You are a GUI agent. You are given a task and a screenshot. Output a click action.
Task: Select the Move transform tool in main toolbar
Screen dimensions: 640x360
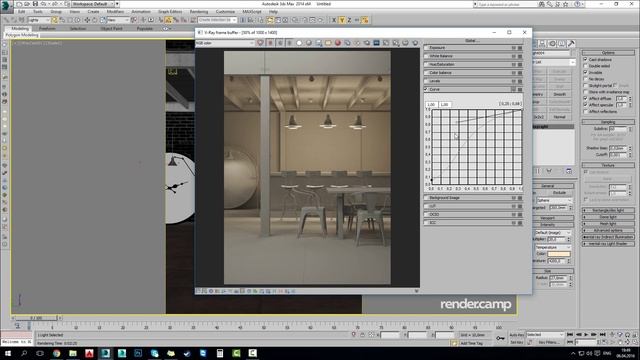87,20
